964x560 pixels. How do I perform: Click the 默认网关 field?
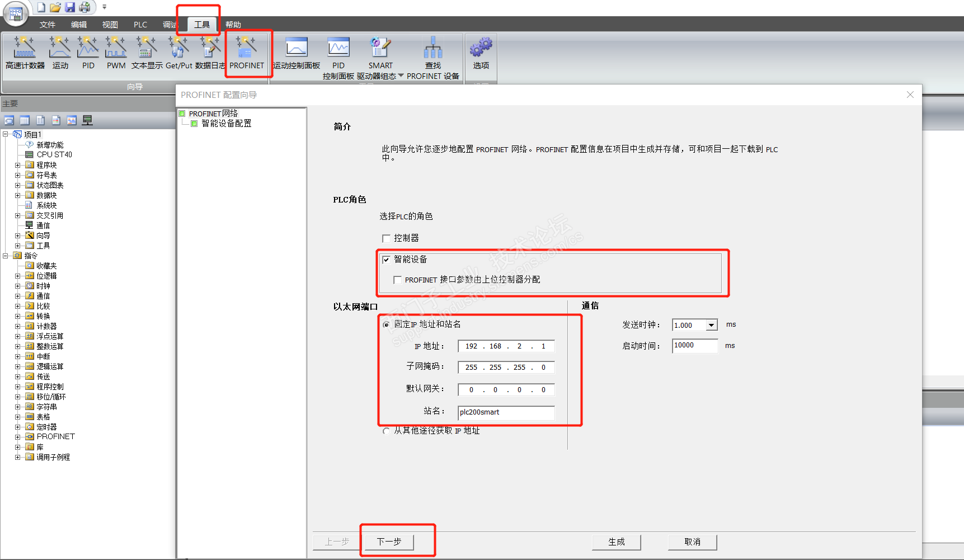tap(506, 390)
